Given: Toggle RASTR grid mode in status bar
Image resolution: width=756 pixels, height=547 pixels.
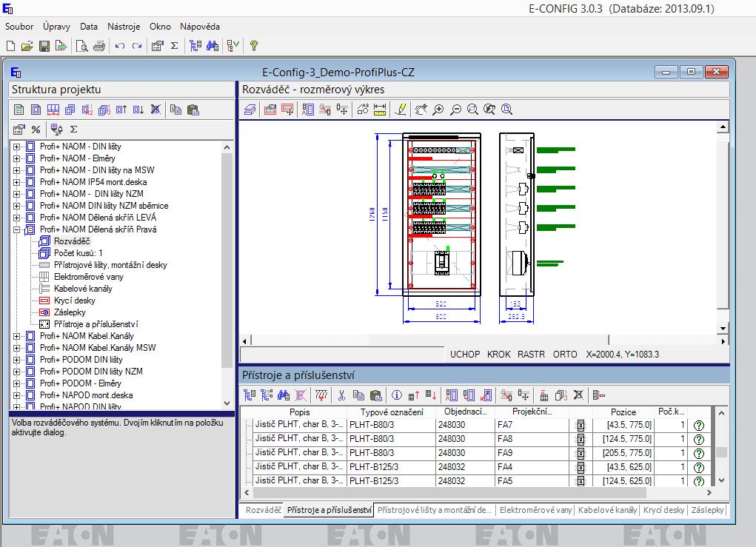Looking at the screenshot, I should click(531, 355).
